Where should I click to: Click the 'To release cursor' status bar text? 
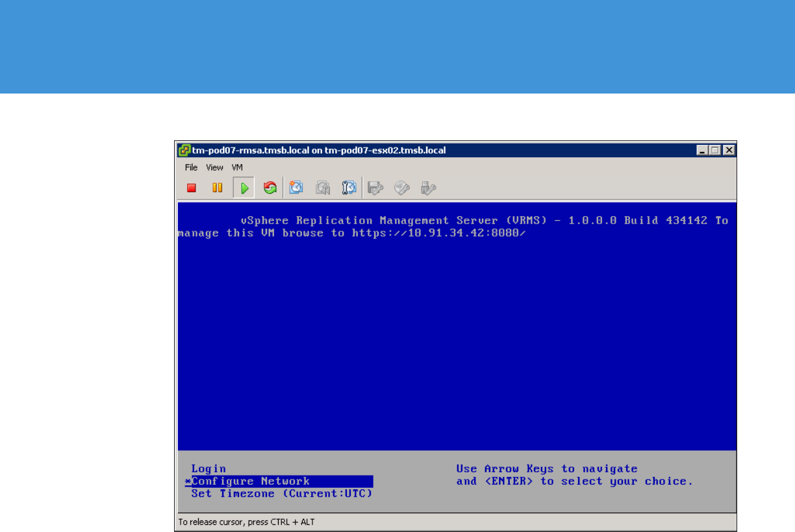coord(246,522)
